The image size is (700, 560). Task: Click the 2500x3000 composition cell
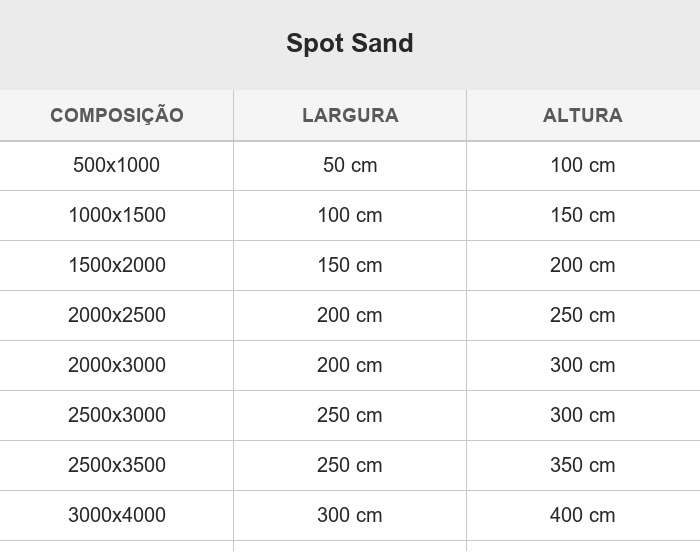click(x=117, y=416)
